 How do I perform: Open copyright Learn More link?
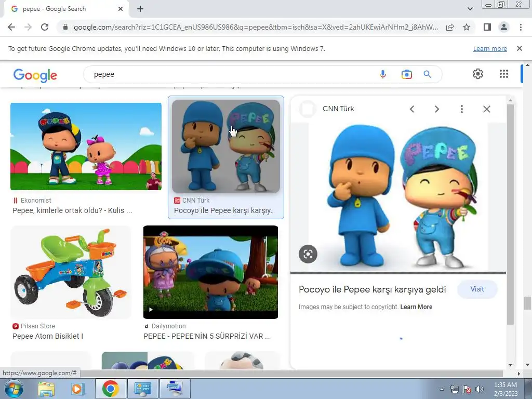point(416,307)
